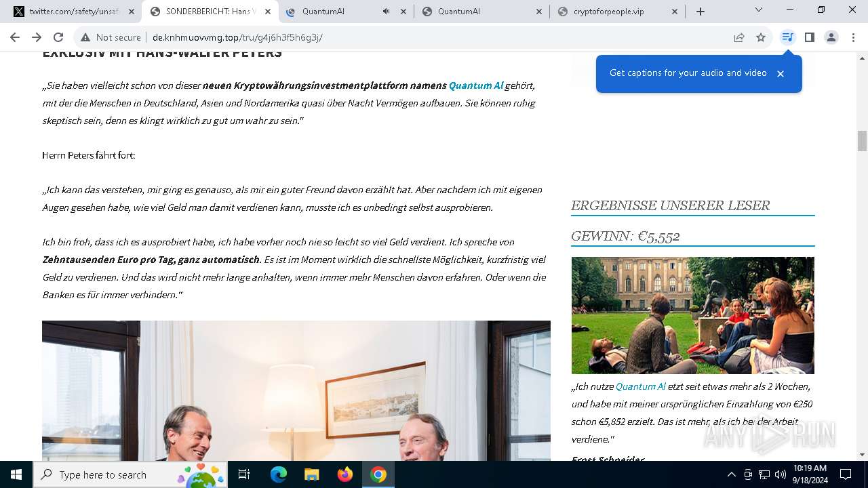Dismiss the captions tooltip

pos(780,74)
